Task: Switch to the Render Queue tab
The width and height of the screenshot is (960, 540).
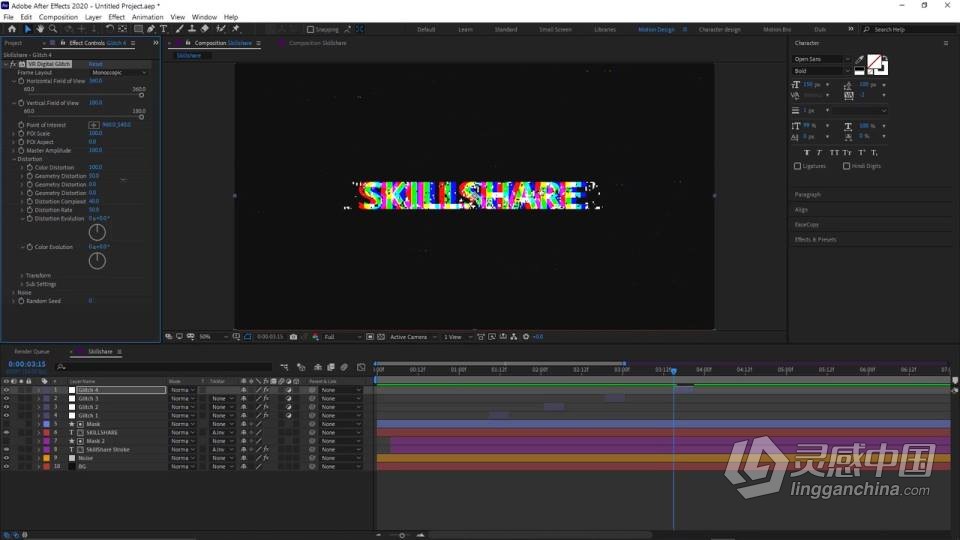Action: [x=32, y=352]
